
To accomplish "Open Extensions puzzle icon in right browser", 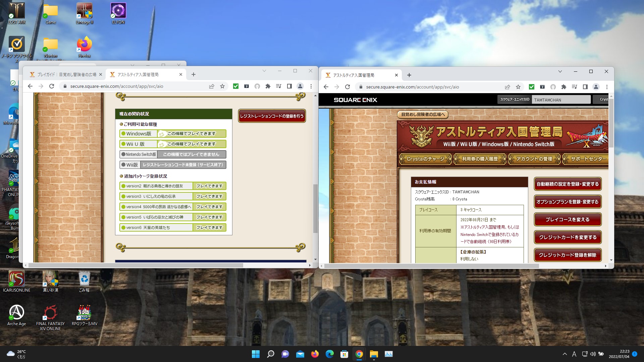I will tap(564, 87).
